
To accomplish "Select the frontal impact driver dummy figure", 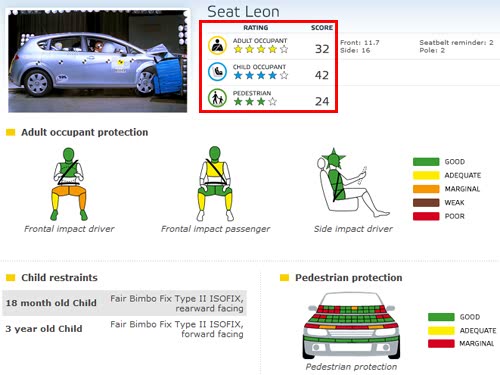I will [69, 184].
